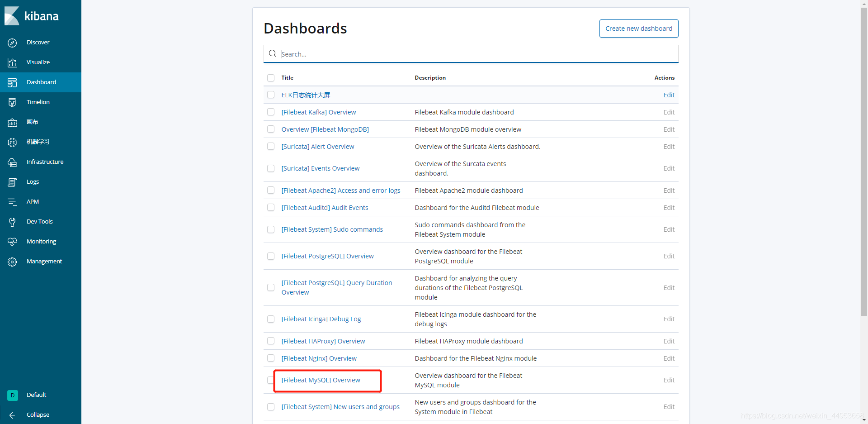
Task: Check the [Suricata] Alert Overview checkbox
Action: pyautogui.click(x=271, y=147)
